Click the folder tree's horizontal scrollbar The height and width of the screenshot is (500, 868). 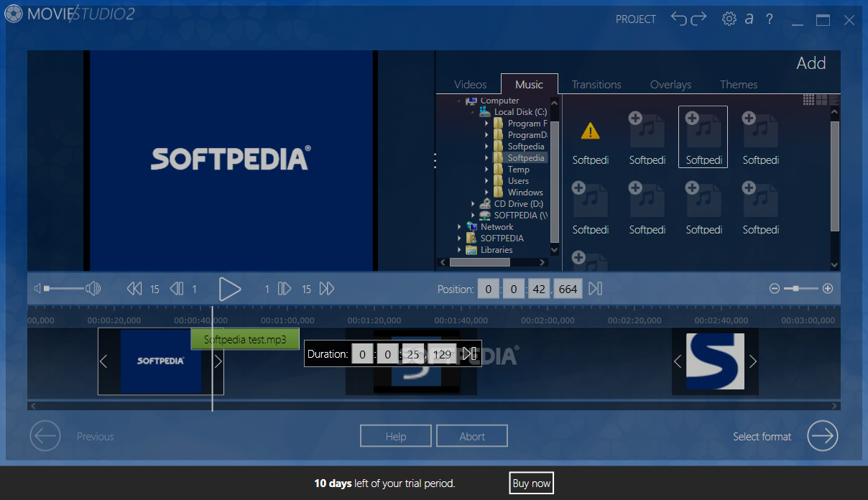493,262
